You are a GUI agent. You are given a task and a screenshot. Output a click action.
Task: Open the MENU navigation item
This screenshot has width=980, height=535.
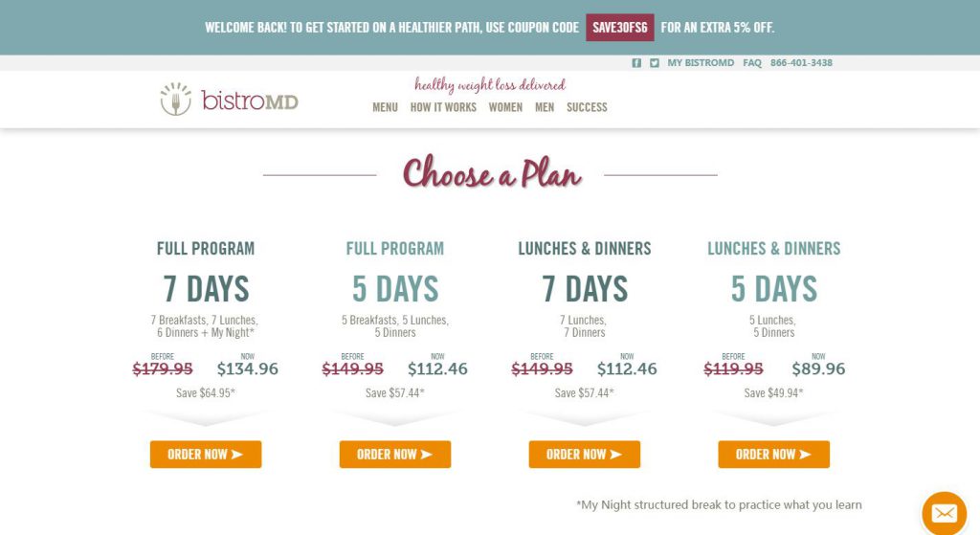pos(385,107)
